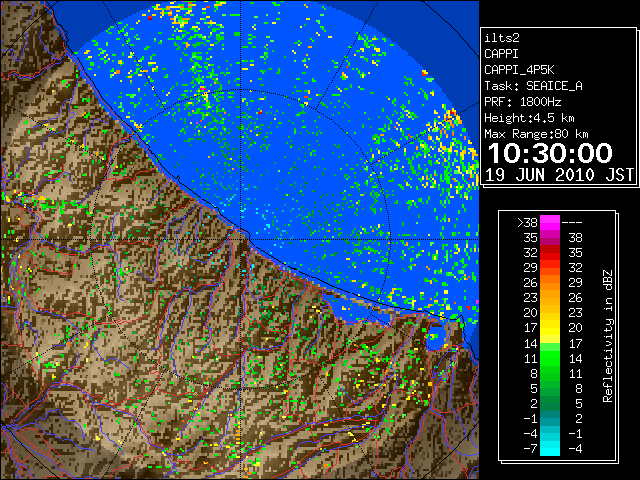Click the '-7' legend label
The width and height of the screenshot is (640, 480).
point(531,449)
